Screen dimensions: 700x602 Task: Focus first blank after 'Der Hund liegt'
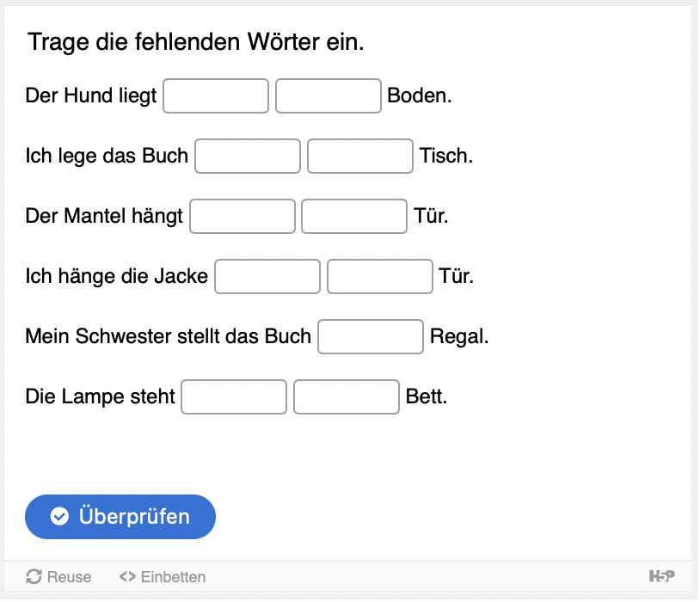tap(216, 95)
